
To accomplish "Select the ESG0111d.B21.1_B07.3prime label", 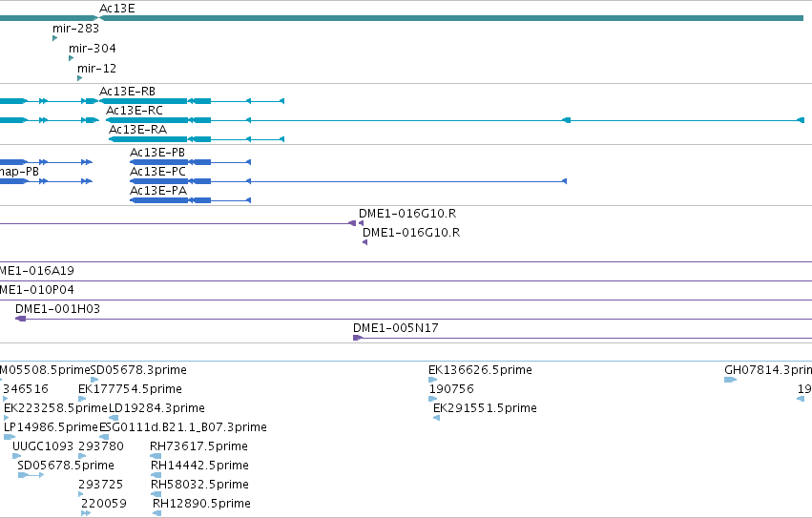I will coord(183,427).
